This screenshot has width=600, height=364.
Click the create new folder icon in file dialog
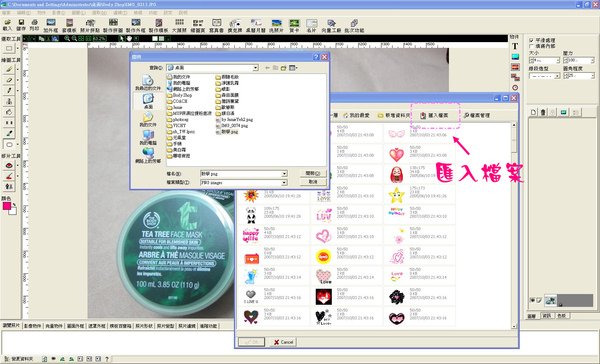tap(284, 68)
